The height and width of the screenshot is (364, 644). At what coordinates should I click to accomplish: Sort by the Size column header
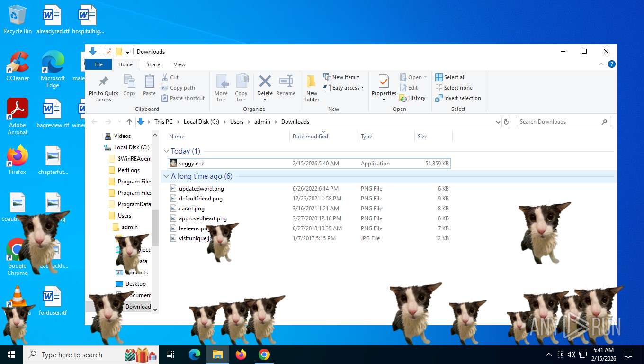point(422,136)
